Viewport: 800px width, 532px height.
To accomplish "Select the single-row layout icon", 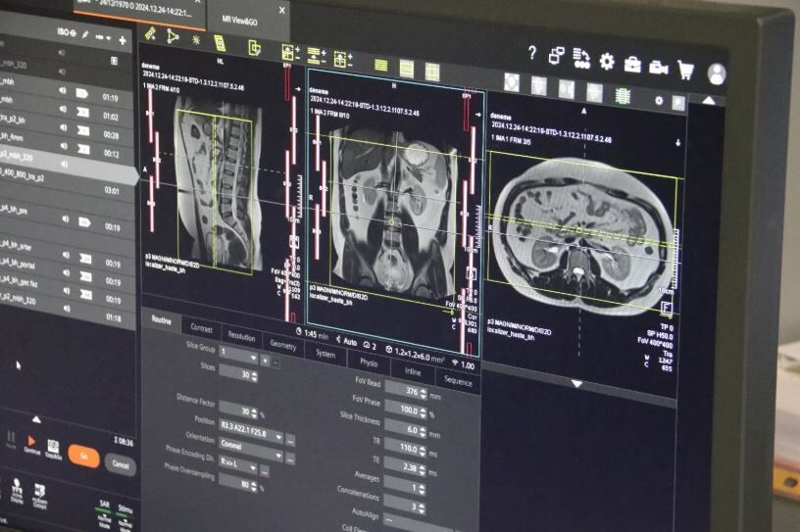I will pyautogui.click(x=380, y=66).
